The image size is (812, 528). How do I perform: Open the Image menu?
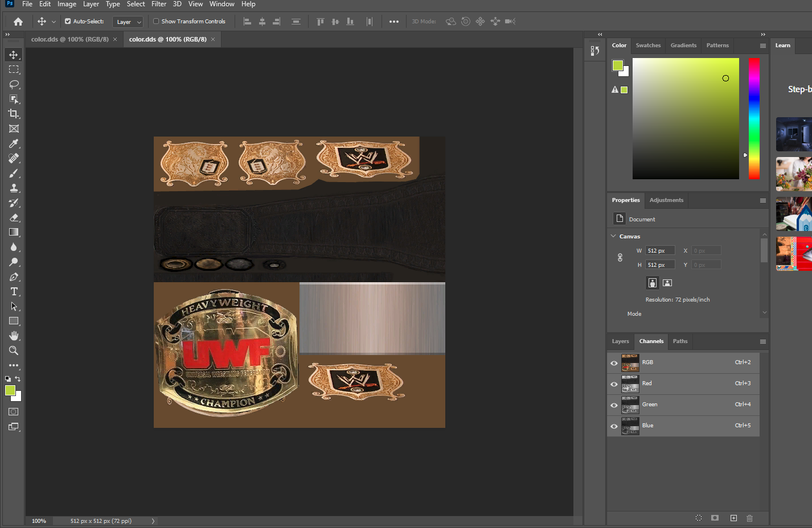(67, 4)
